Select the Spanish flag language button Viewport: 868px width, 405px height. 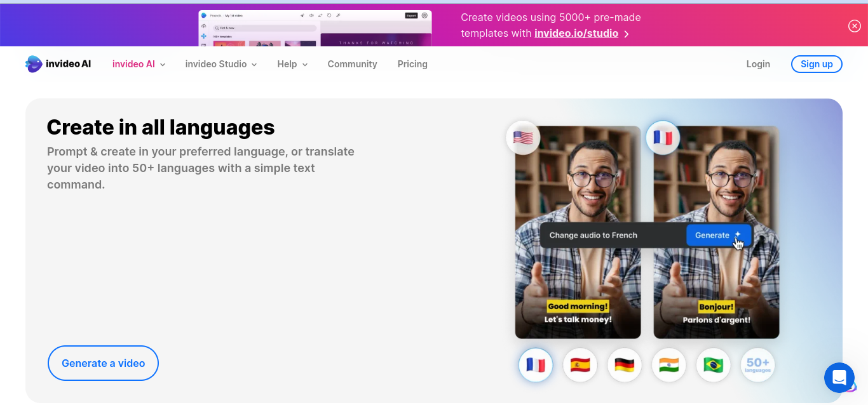(580, 365)
